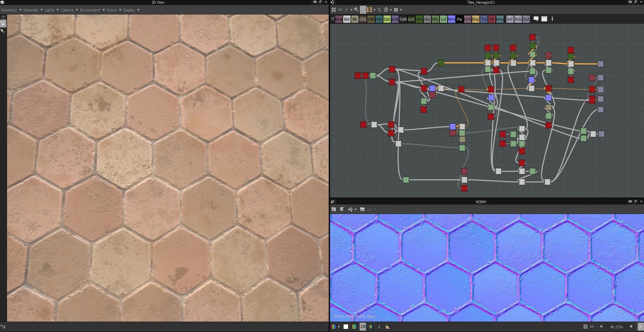Click the Nrm normal node button
Viewport: 644px width, 332px height.
[x=451, y=19]
